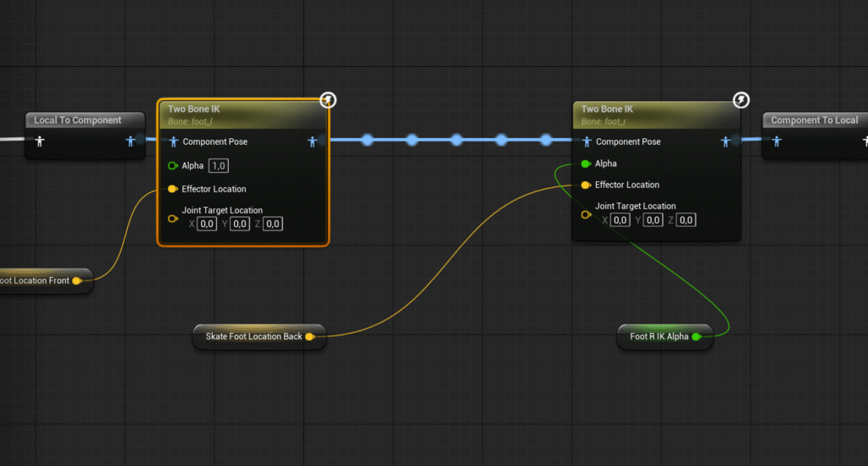Click the Alpha pin on the foot_l node
The image size is (868, 466).
pyautogui.click(x=173, y=165)
